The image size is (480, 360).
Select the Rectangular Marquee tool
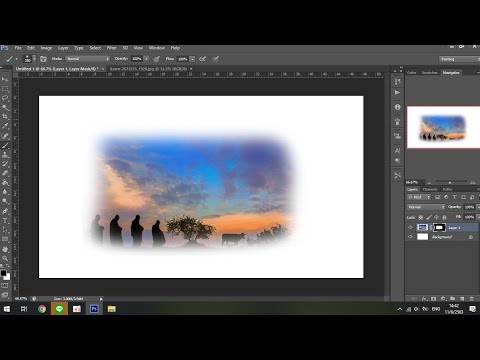(x=5, y=89)
